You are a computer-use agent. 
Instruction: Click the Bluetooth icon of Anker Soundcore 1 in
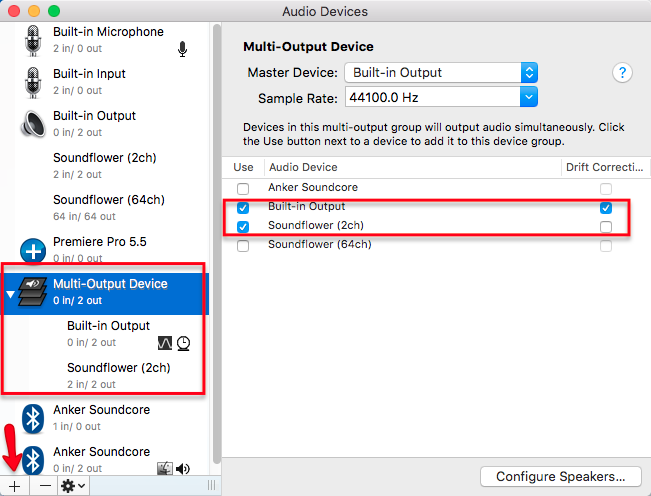click(33, 418)
